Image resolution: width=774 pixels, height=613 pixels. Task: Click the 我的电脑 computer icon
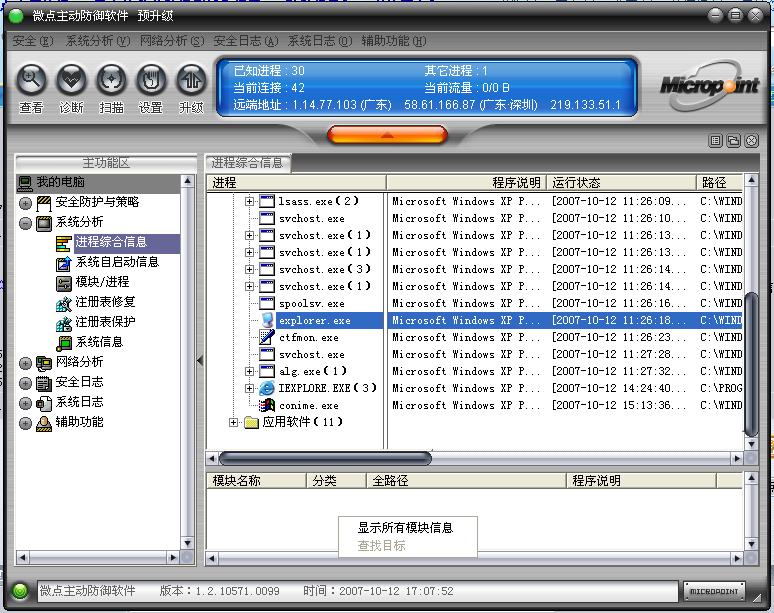coord(25,183)
